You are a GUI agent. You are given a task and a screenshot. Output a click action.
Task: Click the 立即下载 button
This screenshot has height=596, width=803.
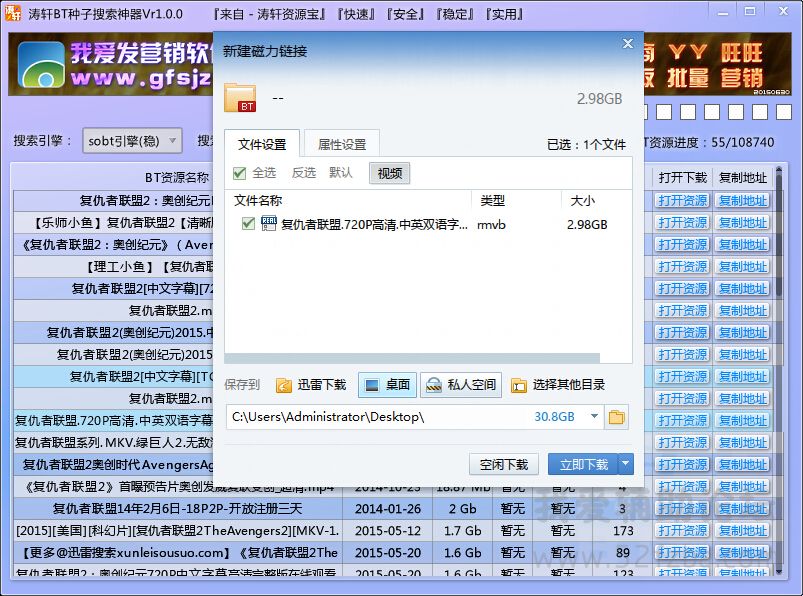click(x=583, y=464)
